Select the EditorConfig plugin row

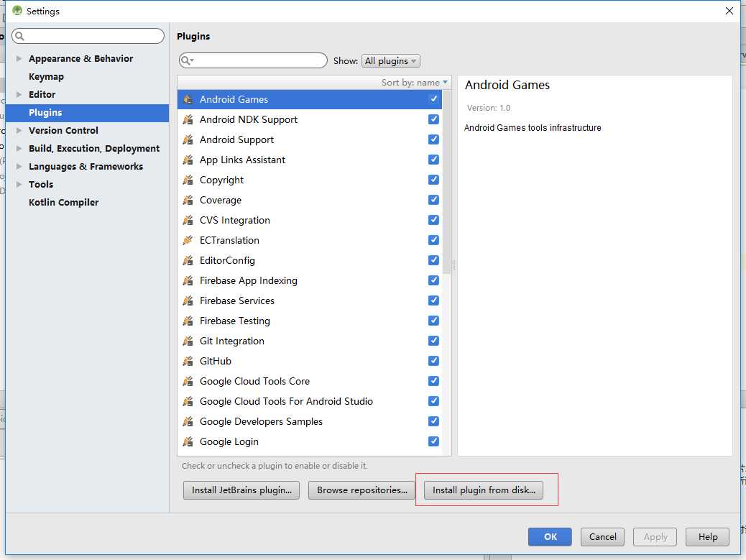(310, 260)
